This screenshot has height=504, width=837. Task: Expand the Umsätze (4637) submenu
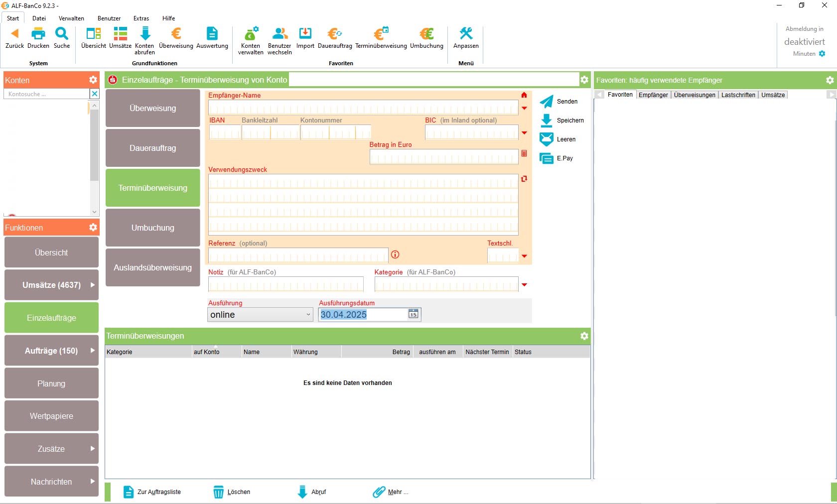93,285
